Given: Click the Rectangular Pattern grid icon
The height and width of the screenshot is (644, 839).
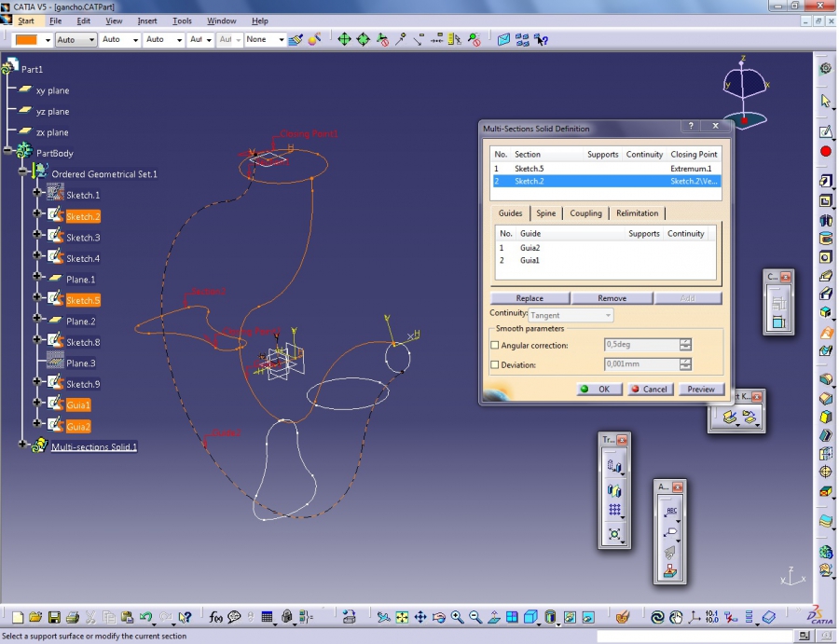Looking at the screenshot, I should pyautogui.click(x=614, y=511).
